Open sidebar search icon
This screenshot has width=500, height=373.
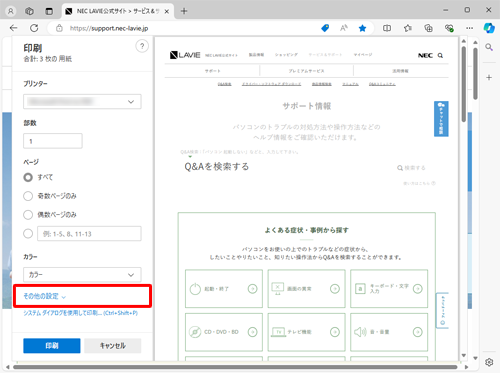pos(489,47)
